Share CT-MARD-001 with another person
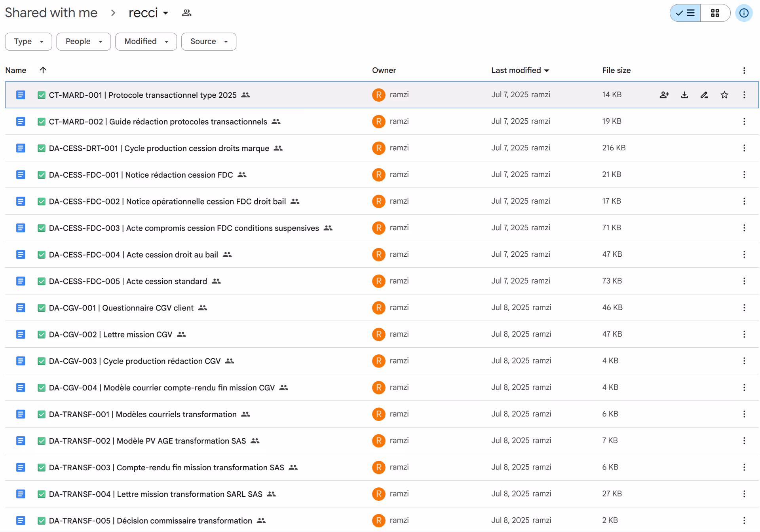Image resolution: width=760 pixels, height=532 pixels. pyautogui.click(x=664, y=95)
